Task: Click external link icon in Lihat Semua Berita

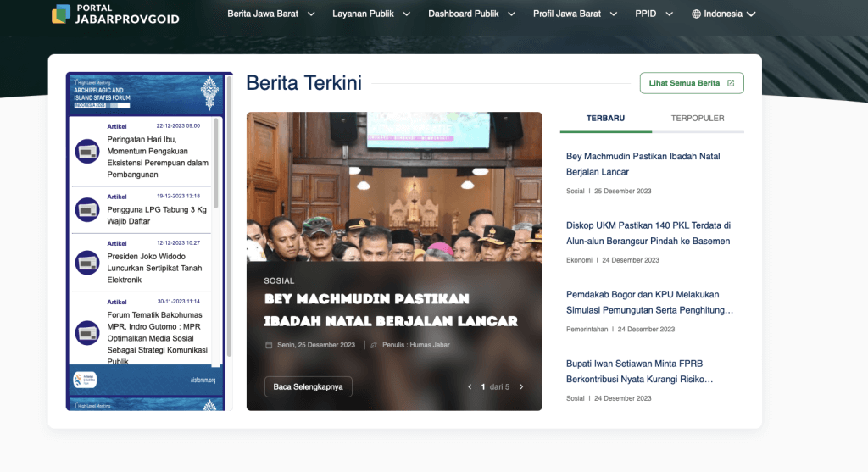Action: click(x=731, y=83)
